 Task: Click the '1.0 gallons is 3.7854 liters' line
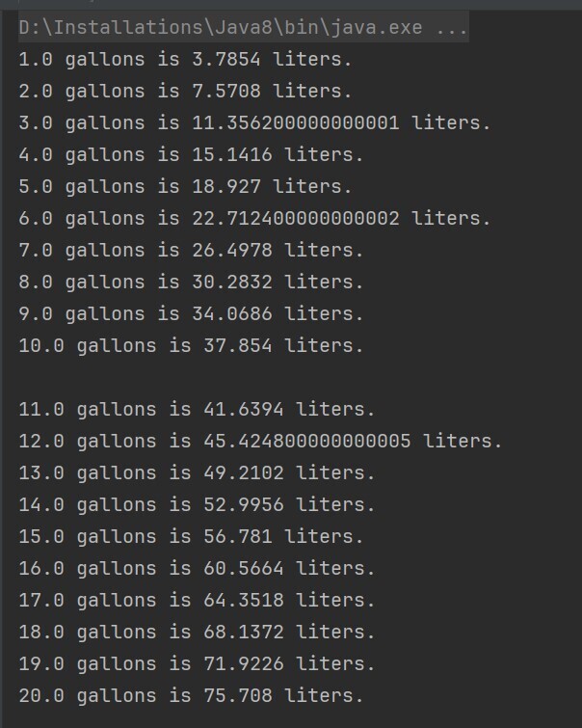click(185, 60)
